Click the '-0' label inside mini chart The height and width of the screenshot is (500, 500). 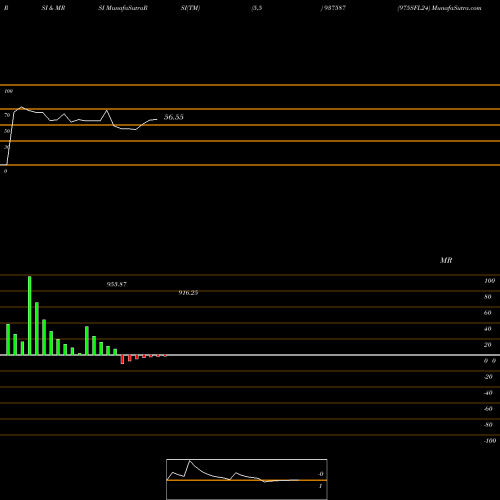(321, 474)
